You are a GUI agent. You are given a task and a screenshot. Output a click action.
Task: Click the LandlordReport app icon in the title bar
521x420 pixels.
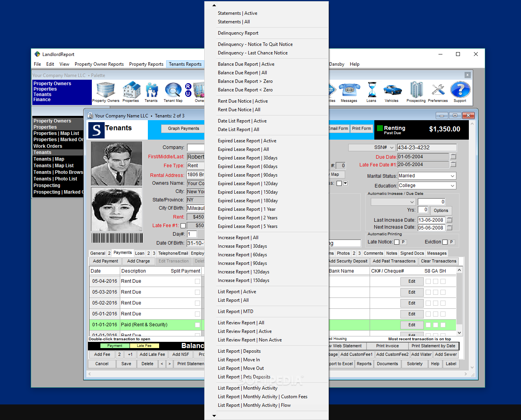[37, 54]
